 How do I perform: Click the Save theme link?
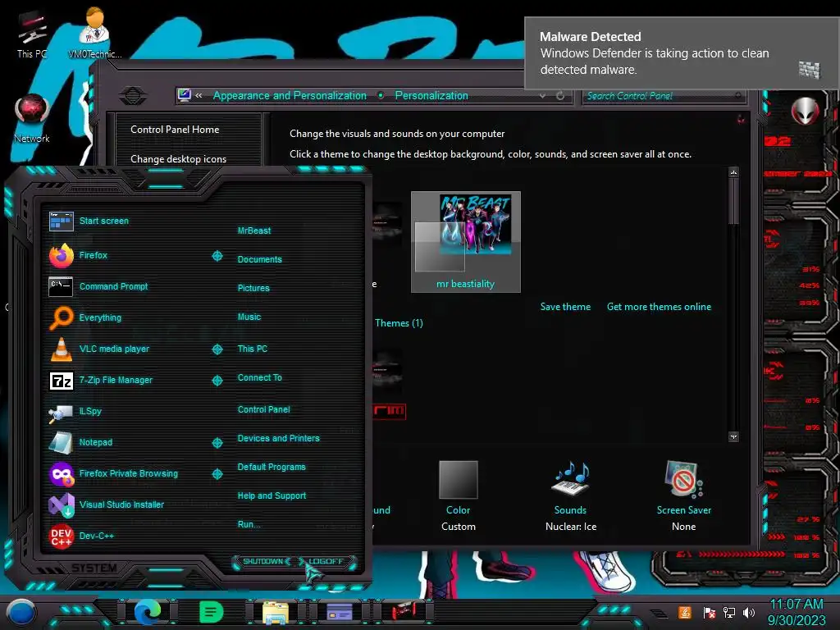click(565, 307)
